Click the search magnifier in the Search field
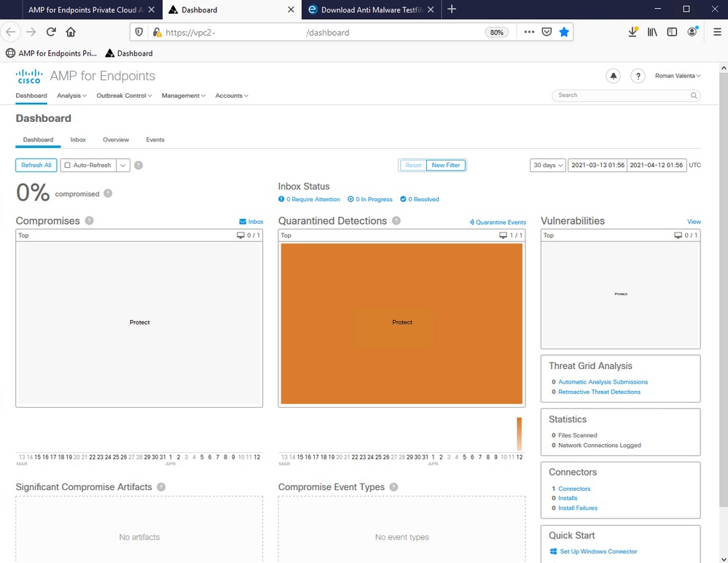Screen dimensions: 728x563 (693, 96)
